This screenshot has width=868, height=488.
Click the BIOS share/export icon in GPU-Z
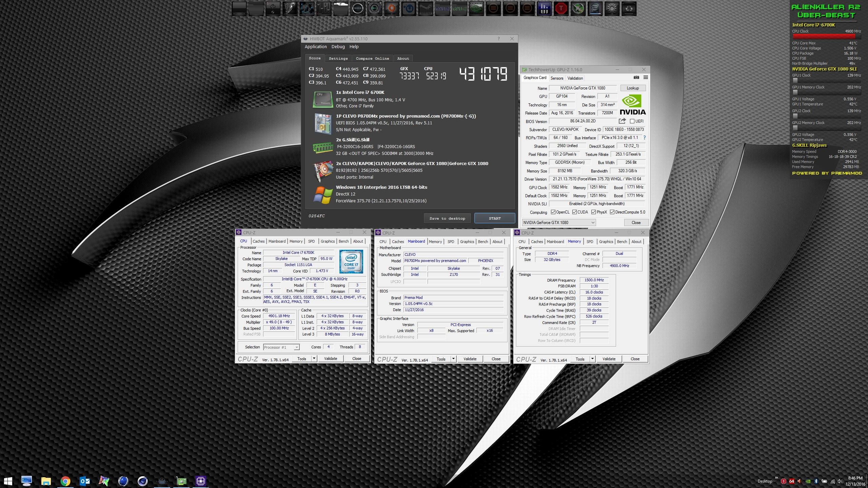622,121
